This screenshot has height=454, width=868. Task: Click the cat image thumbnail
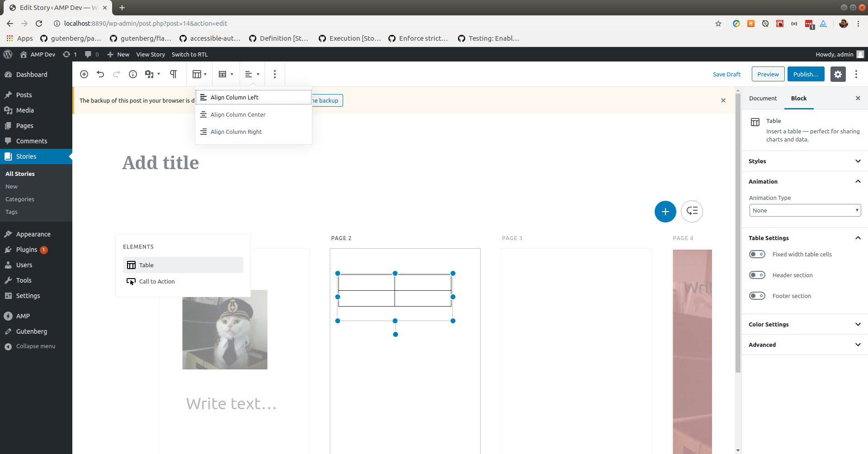(225, 330)
